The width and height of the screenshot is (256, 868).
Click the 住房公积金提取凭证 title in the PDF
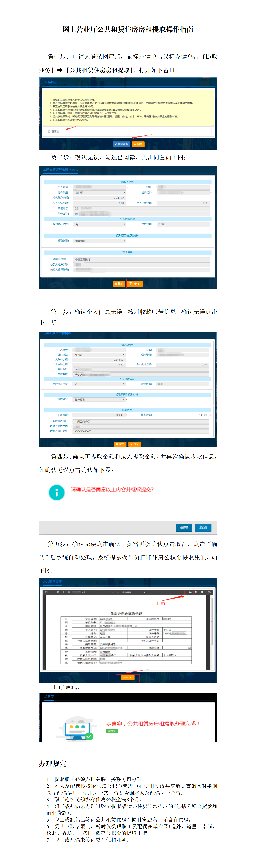pyautogui.click(x=126, y=614)
